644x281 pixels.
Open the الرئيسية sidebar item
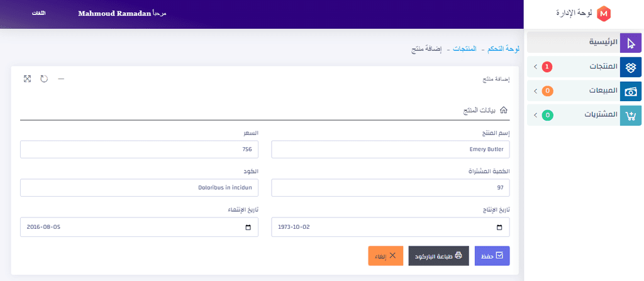pyautogui.click(x=584, y=43)
